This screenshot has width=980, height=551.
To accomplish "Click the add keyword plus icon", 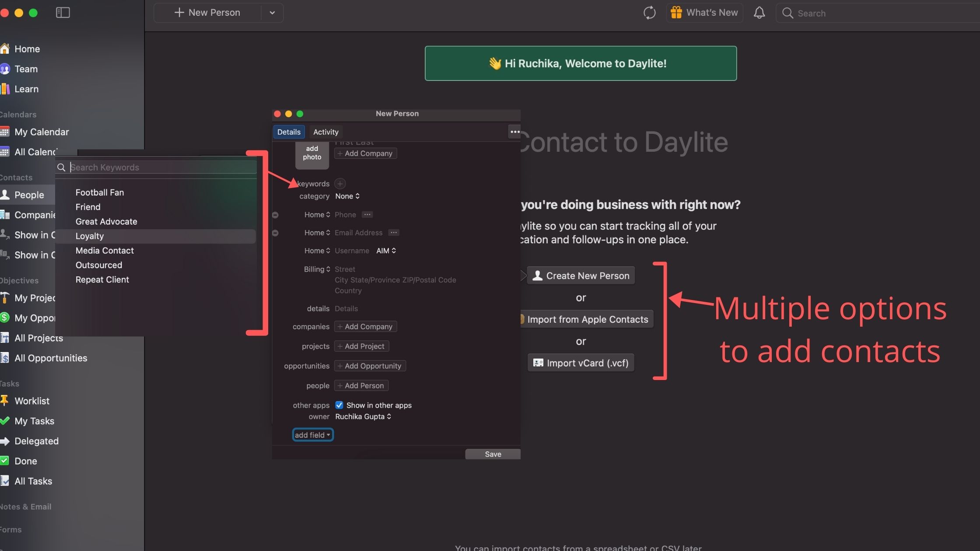I will (340, 184).
